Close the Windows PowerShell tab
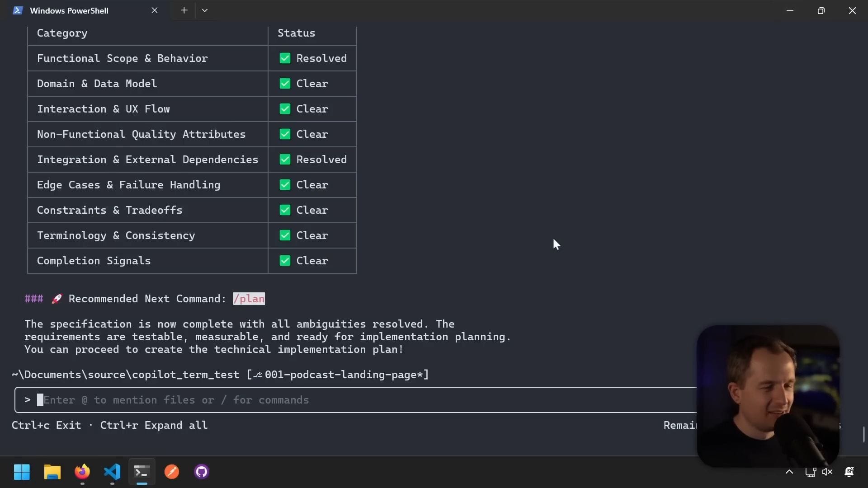The width and height of the screenshot is (868, 488). pos(155,10)
